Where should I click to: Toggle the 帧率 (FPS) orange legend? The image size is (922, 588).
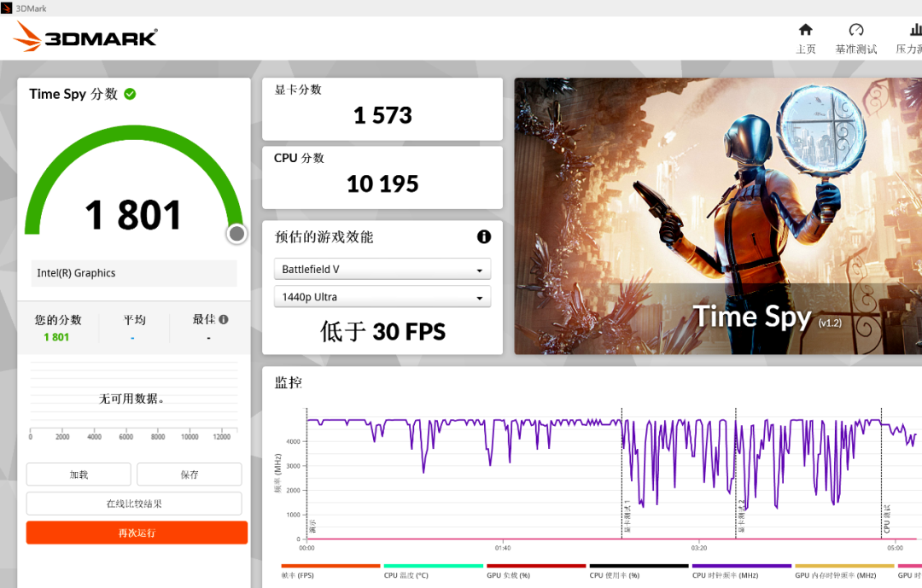click(331, 572)
